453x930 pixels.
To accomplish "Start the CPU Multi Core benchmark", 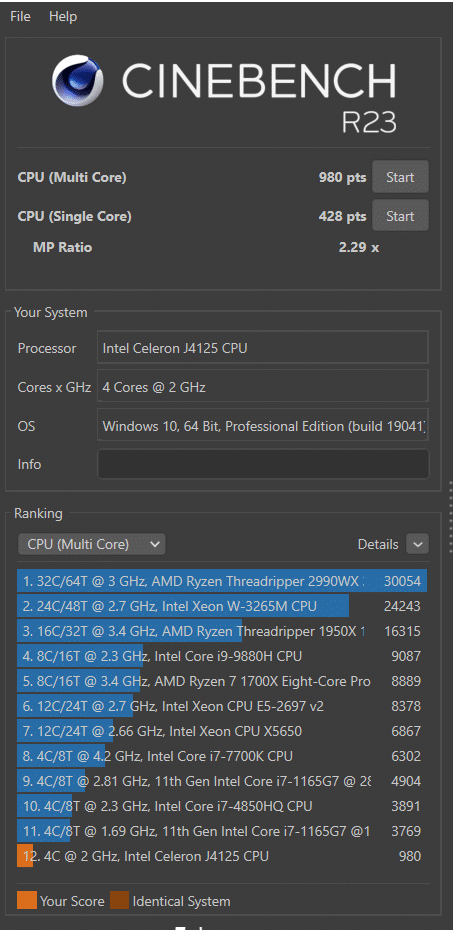I will pyautogui.click(x=400, y=177).
